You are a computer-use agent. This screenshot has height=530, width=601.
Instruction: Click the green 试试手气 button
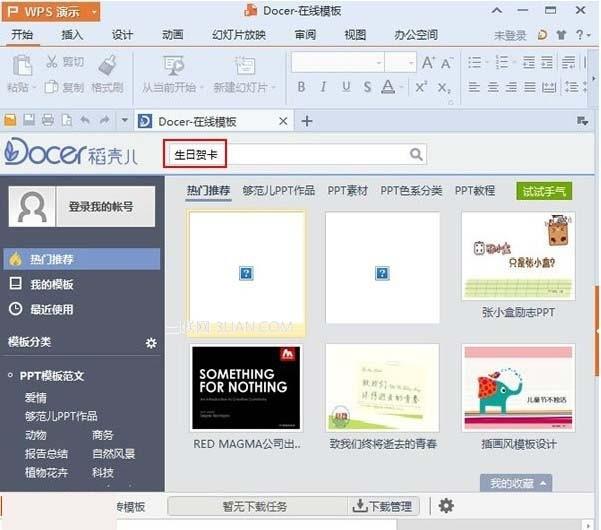point(544,191)
